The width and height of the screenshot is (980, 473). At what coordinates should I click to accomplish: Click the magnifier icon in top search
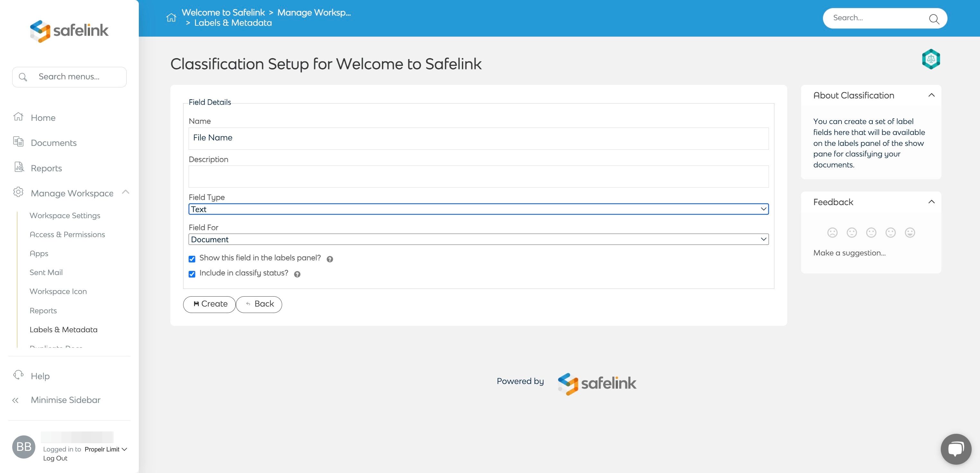click(934, 19)
